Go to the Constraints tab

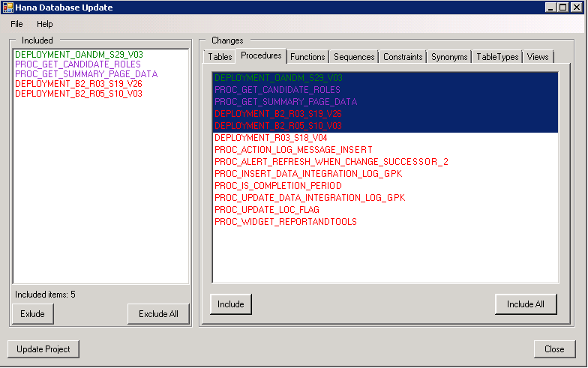coord(403,57)
